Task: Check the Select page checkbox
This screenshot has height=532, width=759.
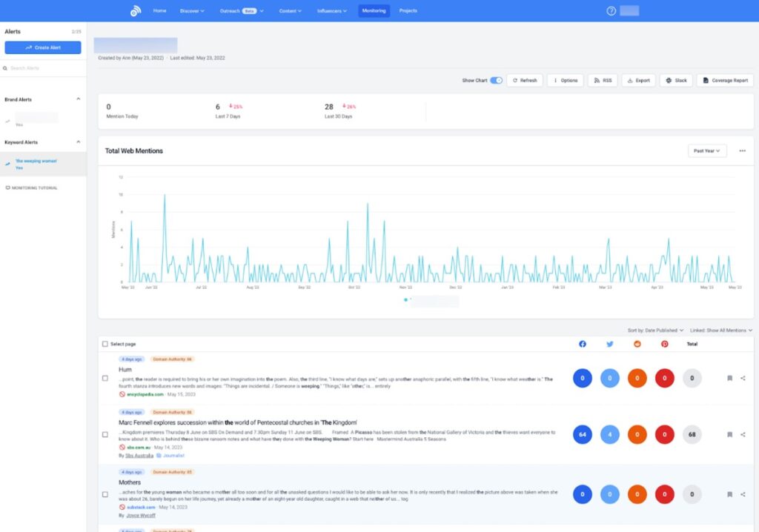Action: pos(105,344)
